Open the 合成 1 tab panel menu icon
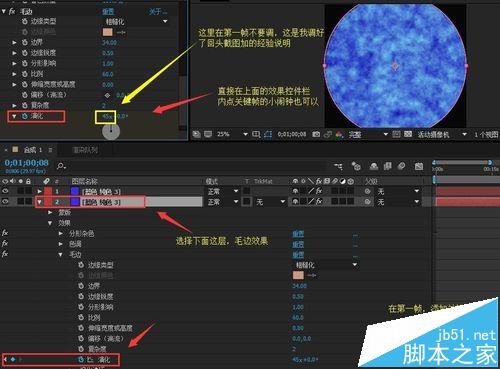 [x=50, y=150]
